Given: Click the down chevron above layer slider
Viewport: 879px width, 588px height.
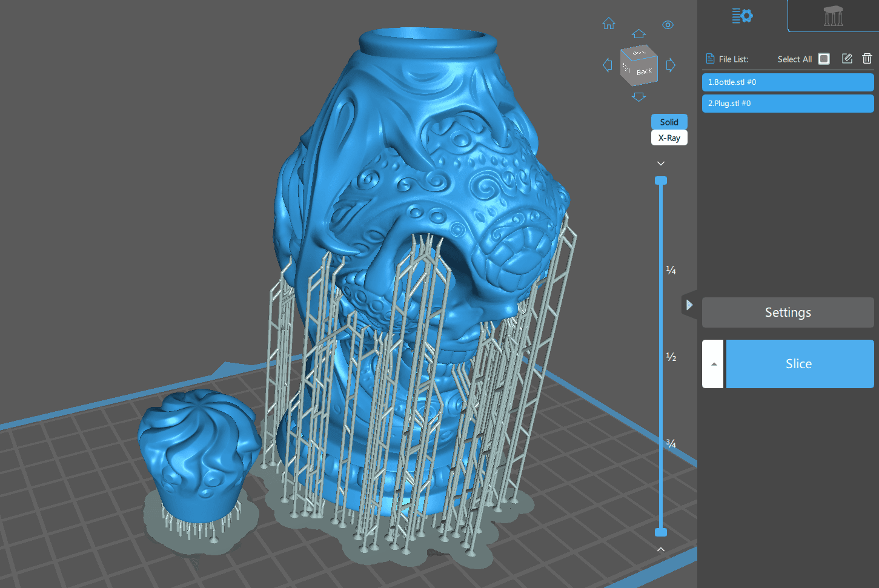Looking at the screenshot, I should pos(661,164).
